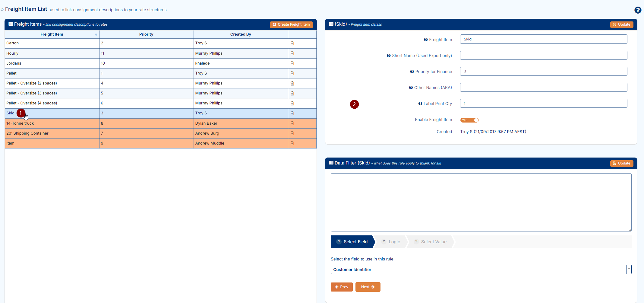Open the Customer Identifier field dropdown
Viewport: 644px width, 303px height.
tap(629, 269)
